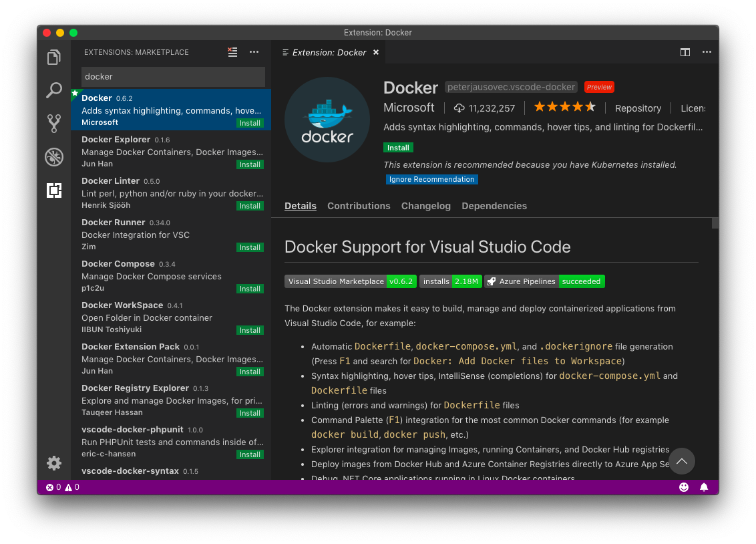Install Docker Runner extension
The height and width of the screenshot is (544, 756).
[x=250, y=247]
